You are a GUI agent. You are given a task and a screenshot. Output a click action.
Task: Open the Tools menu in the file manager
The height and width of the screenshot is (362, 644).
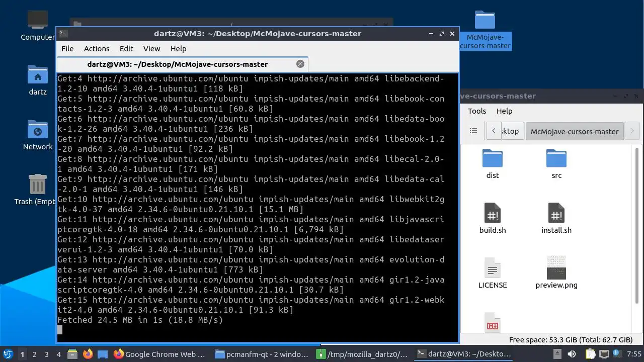click(x=477, y=111)
